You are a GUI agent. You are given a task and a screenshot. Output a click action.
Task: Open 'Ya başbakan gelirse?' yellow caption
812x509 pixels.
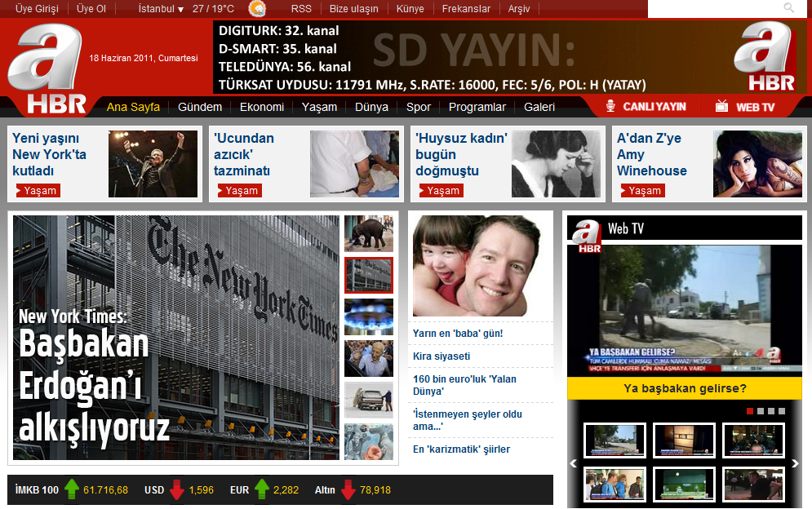[685, 388]
